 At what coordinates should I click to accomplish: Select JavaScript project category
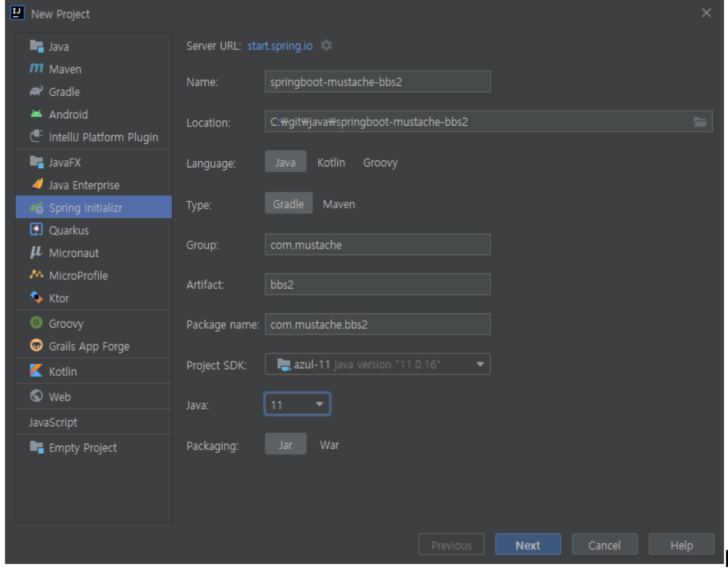tap(94, 422)
